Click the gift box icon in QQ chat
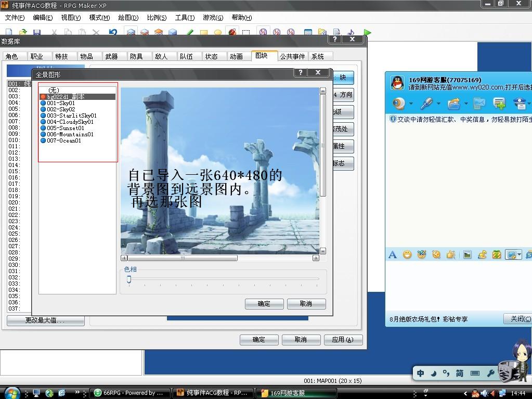The height and width of the screenshot is (399, 532). (x=496, y=254)
